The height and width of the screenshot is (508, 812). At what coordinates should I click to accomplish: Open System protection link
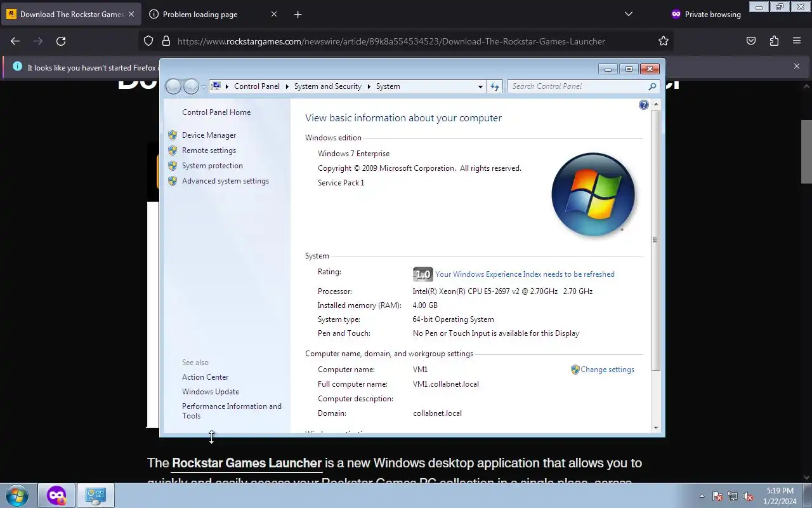tap(212, 166)
